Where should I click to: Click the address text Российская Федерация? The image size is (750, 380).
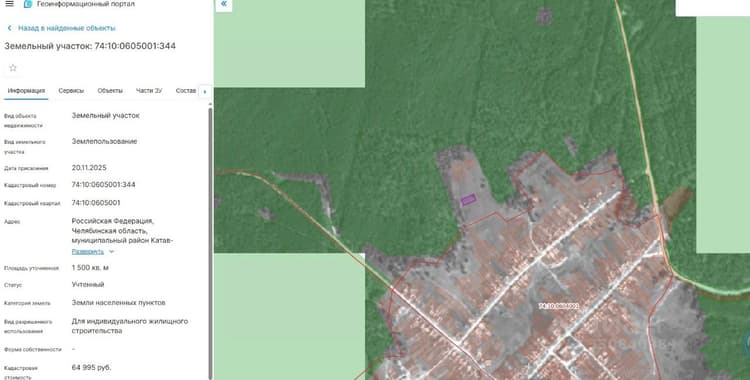(x=112, y=221)
